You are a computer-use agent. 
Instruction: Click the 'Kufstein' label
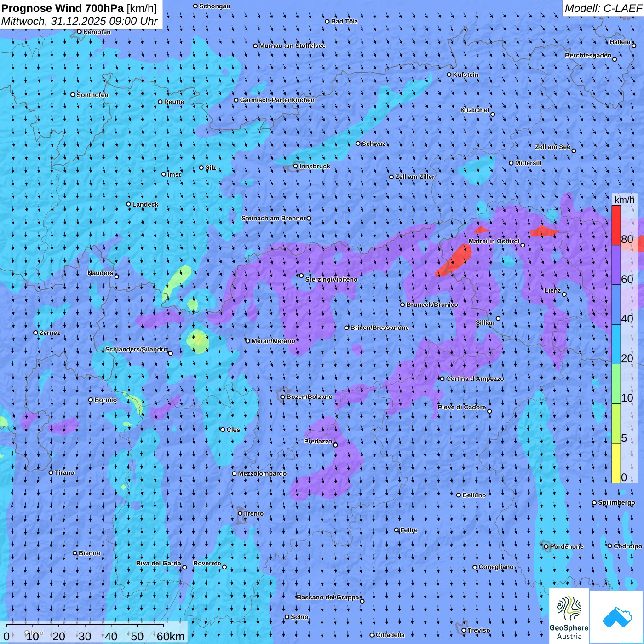click(x=466, y=75)
